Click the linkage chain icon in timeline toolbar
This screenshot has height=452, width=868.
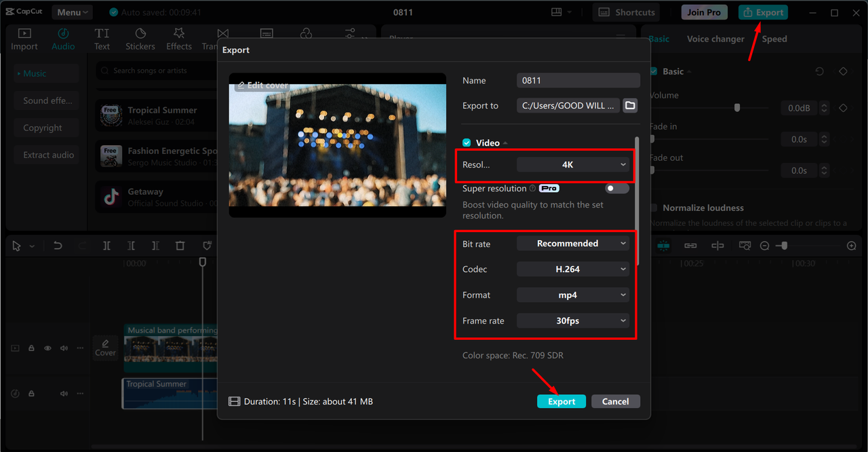[x=690, y=246]
